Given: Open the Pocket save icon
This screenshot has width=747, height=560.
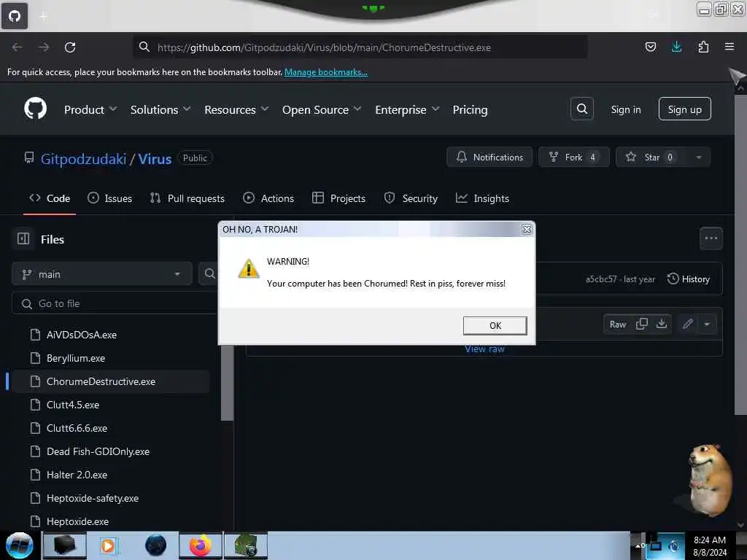Looking at the screenshot, I should tap(650, 47).
